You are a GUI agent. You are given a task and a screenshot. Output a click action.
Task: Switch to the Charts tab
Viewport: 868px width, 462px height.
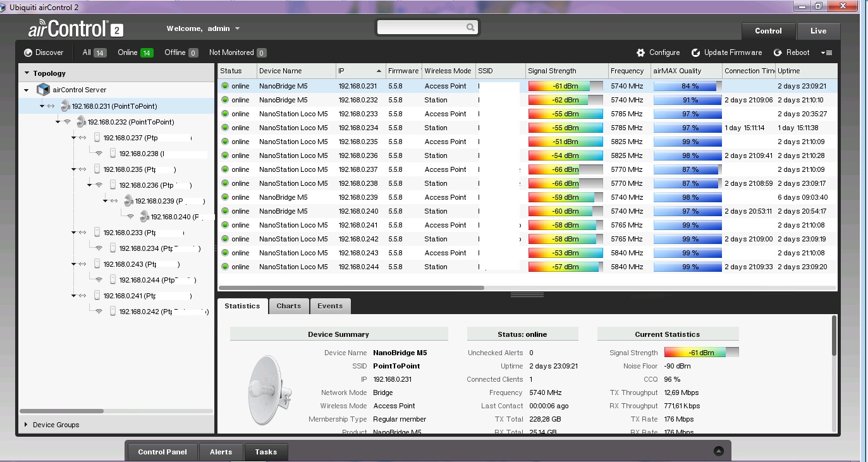[x=288, y=306]
